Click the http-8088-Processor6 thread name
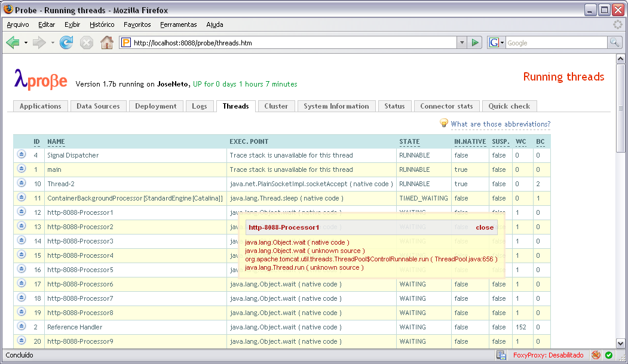This screenshot has width=628, height=364. coord(80,284)
